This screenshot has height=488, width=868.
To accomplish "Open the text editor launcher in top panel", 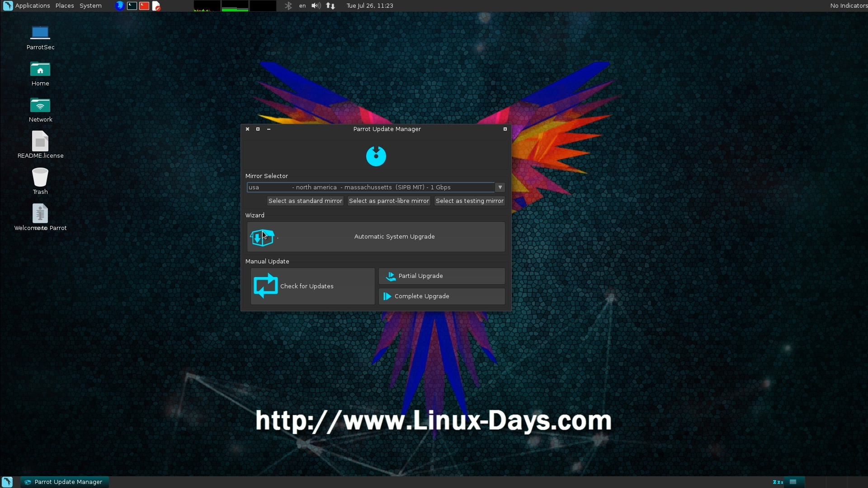I will pos(156,6).
